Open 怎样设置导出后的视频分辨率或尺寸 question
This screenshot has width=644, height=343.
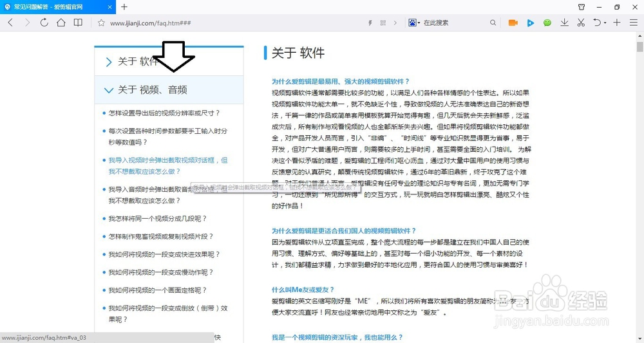(x=164, y=113)
